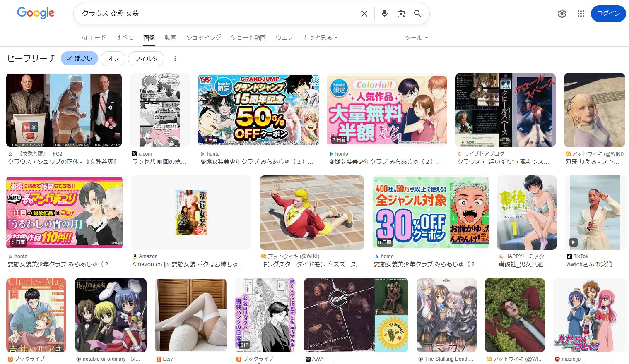
Task: Click the magnifying glass search button
Action: pyautogui.click(x=417, y=14)
